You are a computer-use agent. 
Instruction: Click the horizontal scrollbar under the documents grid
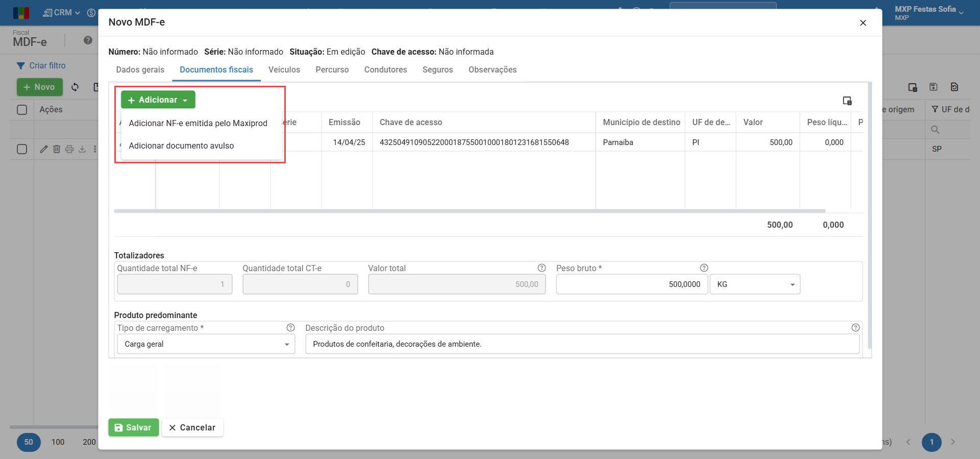click(x=470, y=211)
